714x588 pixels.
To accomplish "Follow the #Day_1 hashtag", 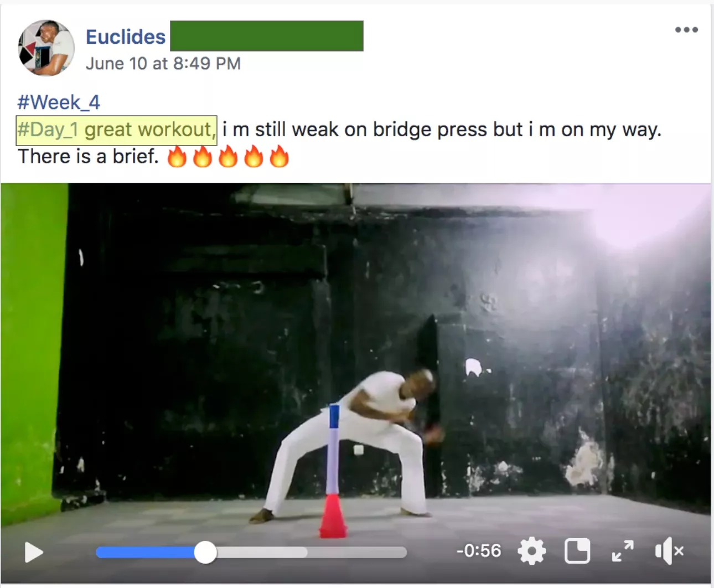I will [48, 130].
